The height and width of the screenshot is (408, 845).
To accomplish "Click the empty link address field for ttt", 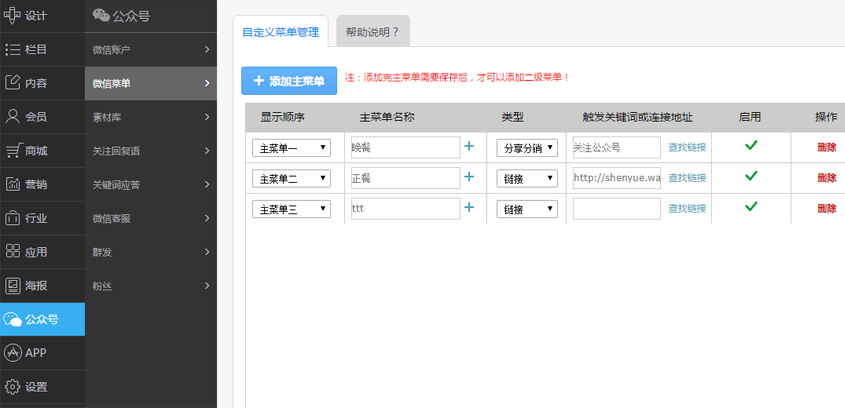I will [616, 209].
